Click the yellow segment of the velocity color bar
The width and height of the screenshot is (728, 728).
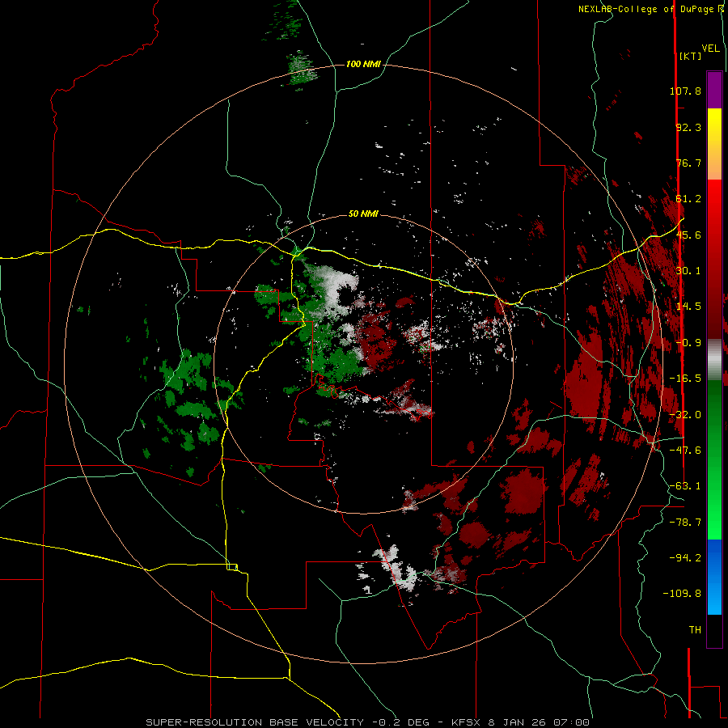click(x=714, y=126)
